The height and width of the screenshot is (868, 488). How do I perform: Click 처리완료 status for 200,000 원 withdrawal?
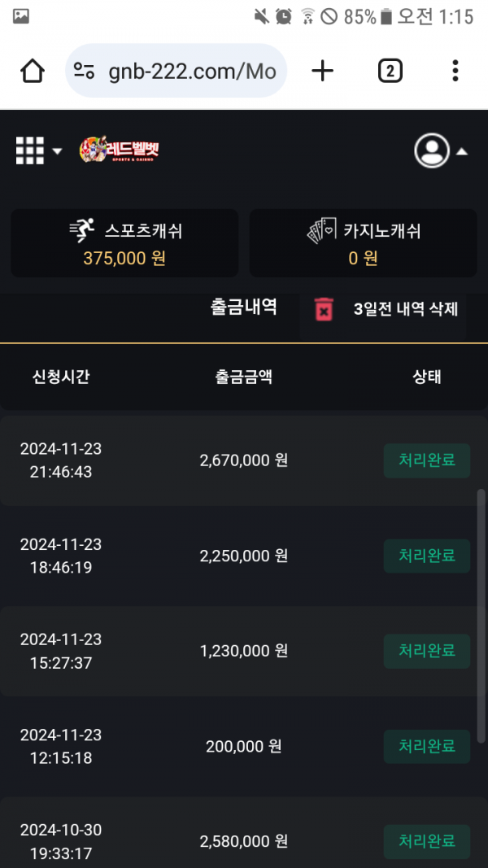(426, 746)
